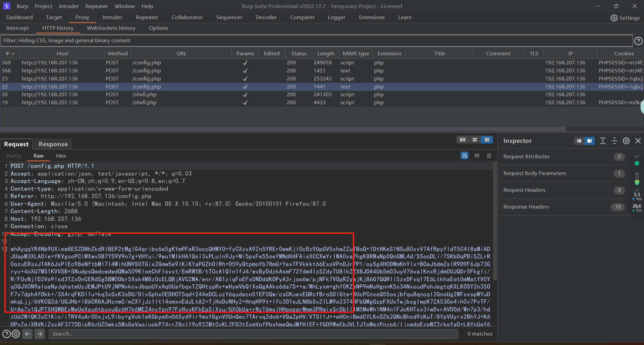Expand all Inspector sections icon
This screenshot has width=644, height=345.
(603, 141)
